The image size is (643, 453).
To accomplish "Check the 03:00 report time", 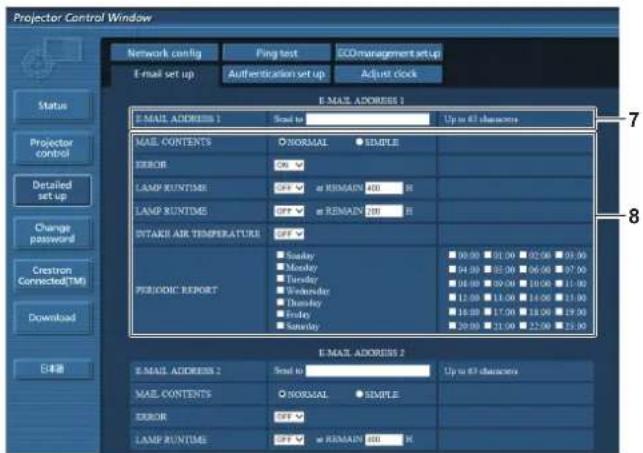I will [x=559, y=255].
